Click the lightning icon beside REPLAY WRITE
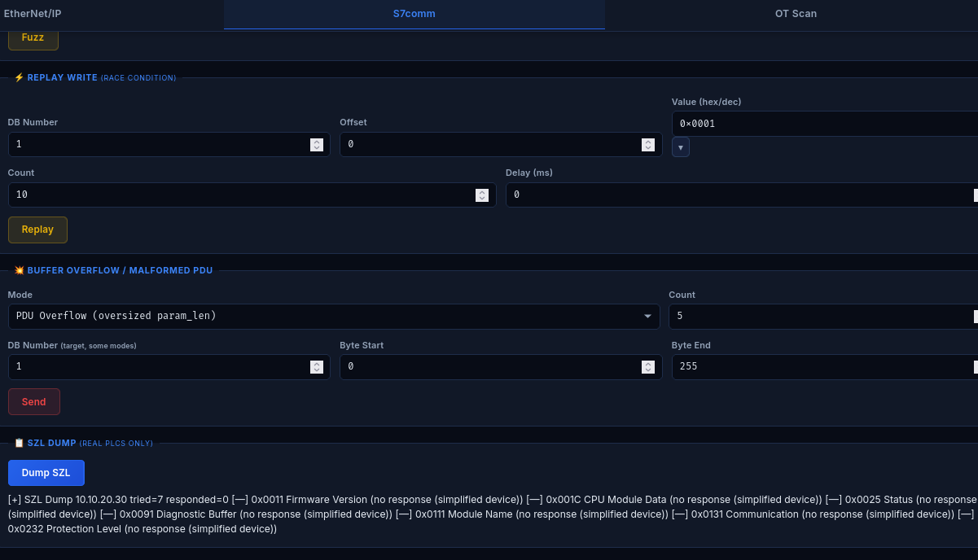 [20, 77]
